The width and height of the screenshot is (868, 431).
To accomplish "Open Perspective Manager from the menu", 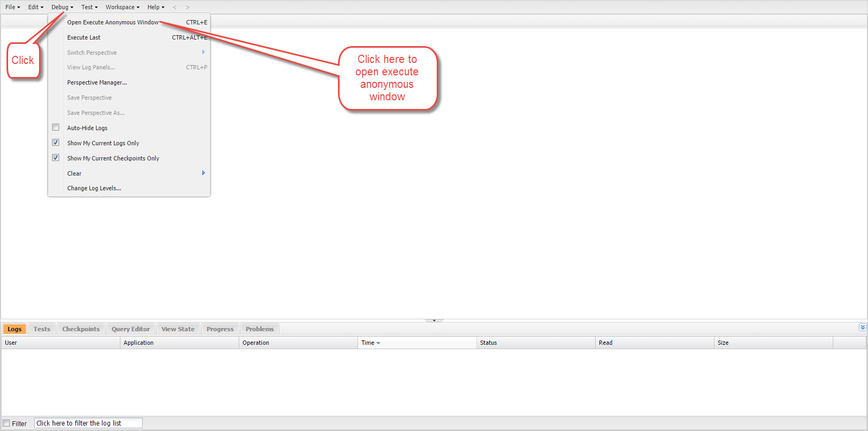I will pos(97,82).
